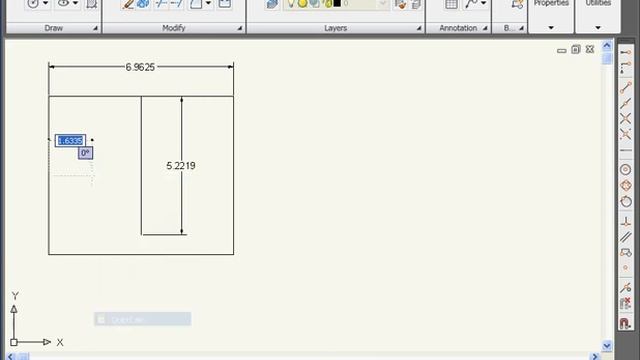Toggle the layer freeze sun icon
640x360 pixels.
pos(302,4)
